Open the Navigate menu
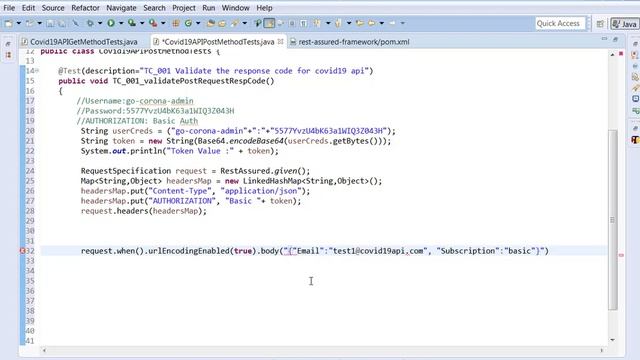 (121, 8)
